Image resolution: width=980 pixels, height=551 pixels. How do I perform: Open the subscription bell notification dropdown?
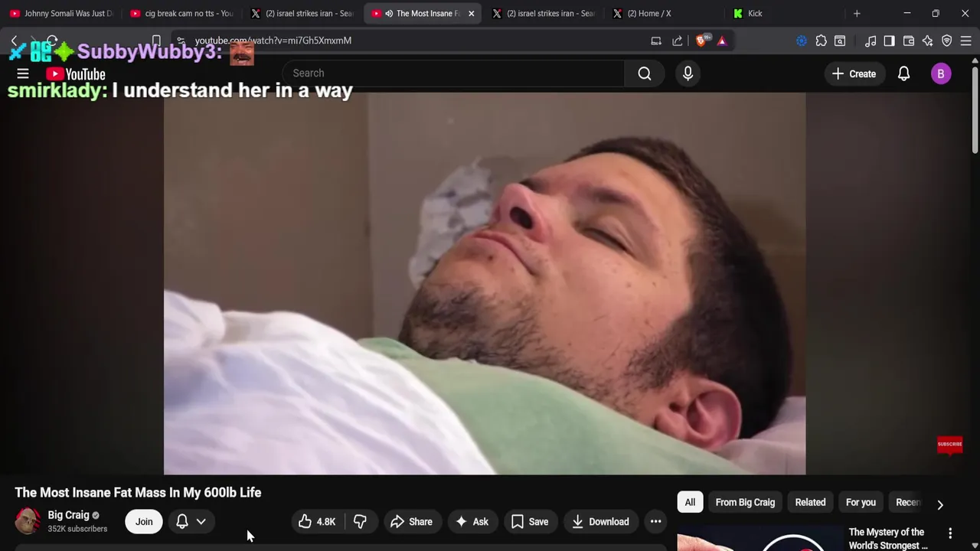pyautogui.click(x=191, y=522)
